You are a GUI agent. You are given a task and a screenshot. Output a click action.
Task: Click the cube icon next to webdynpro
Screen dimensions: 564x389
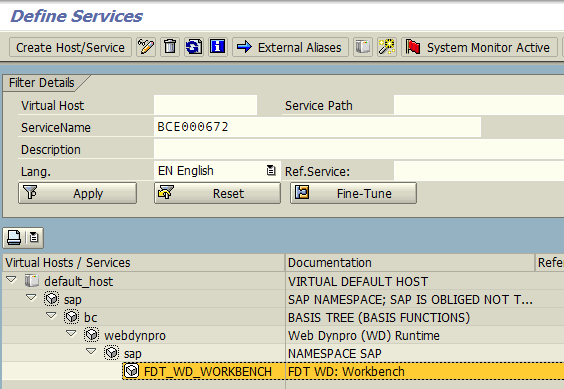click(x=92, y=335)
